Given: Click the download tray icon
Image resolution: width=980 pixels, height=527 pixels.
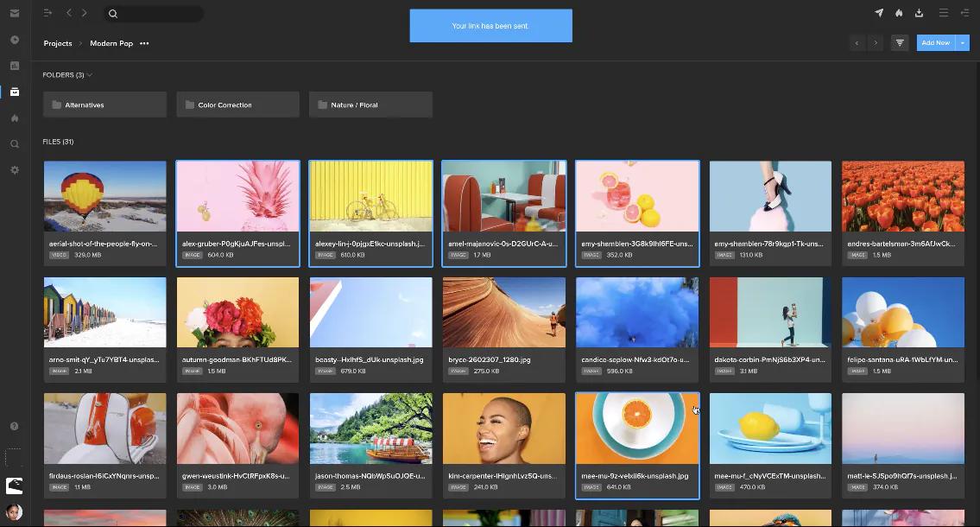Looking at the screenshot, I should [x=919, y=12].
